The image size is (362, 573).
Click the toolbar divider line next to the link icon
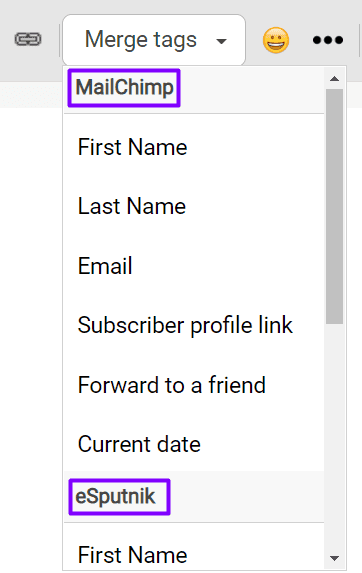[x=59, y=40]
